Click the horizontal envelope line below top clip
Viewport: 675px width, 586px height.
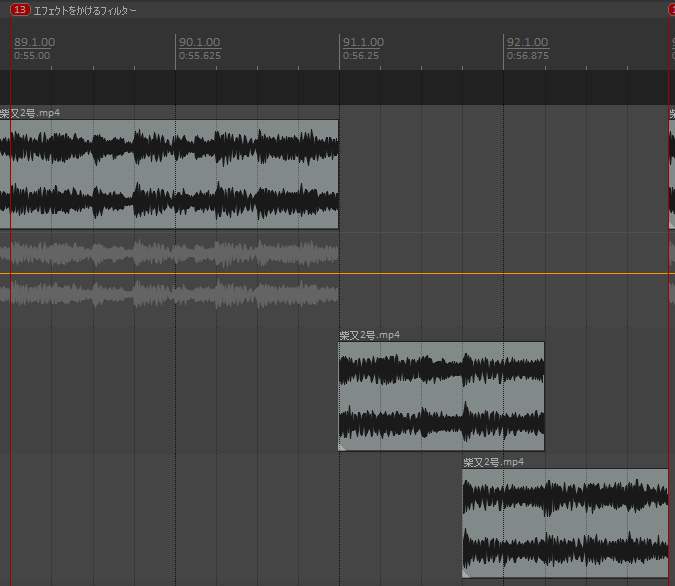[500, 273]
